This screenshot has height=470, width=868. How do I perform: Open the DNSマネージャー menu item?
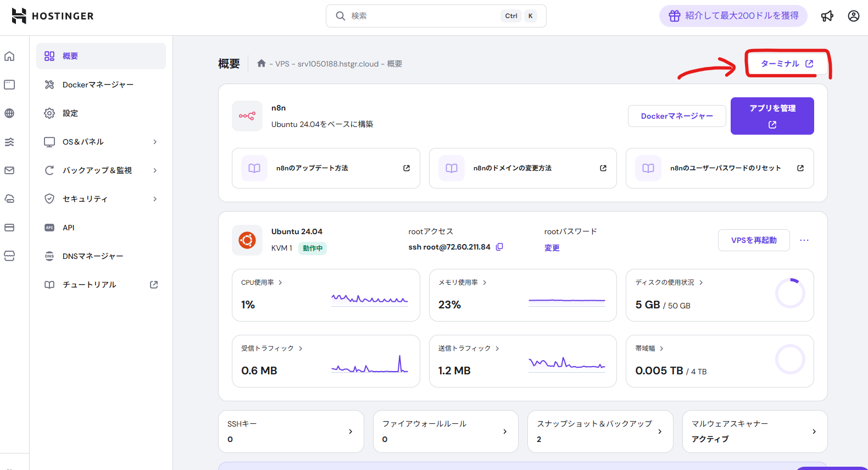(x=92, y=256)
